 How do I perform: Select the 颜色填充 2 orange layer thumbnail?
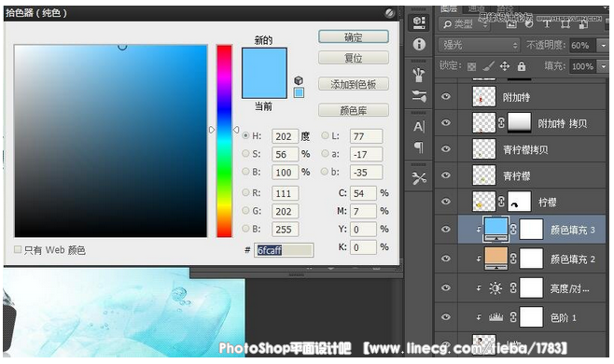[x=496, y=259]
